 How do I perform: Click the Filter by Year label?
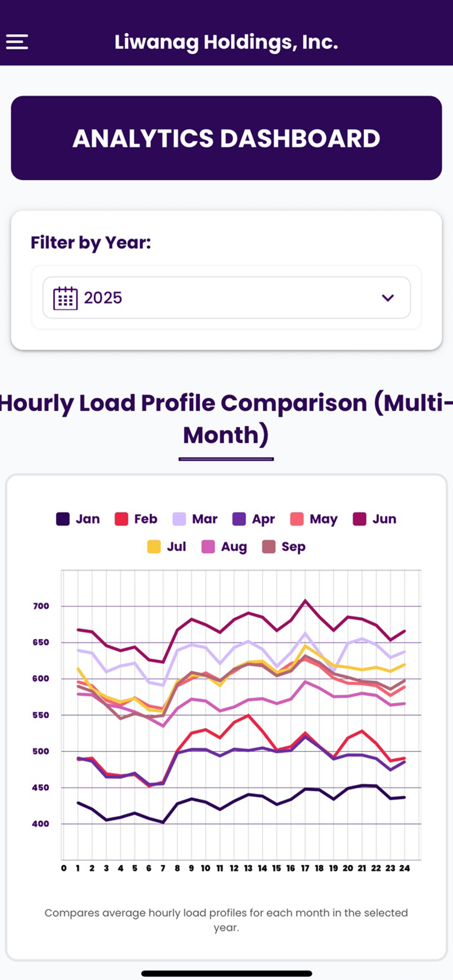(x=90, y=243)
